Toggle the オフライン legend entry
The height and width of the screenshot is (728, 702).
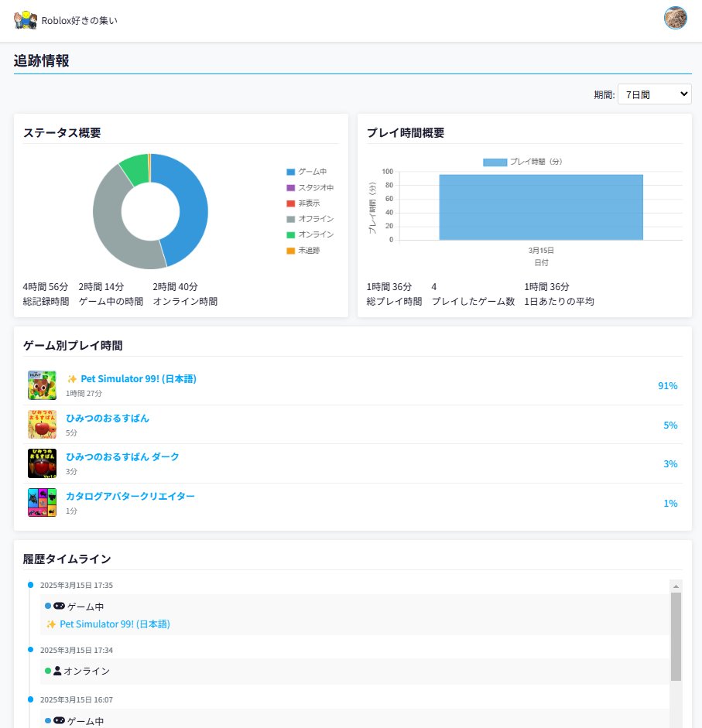click(x=310, y=219)
